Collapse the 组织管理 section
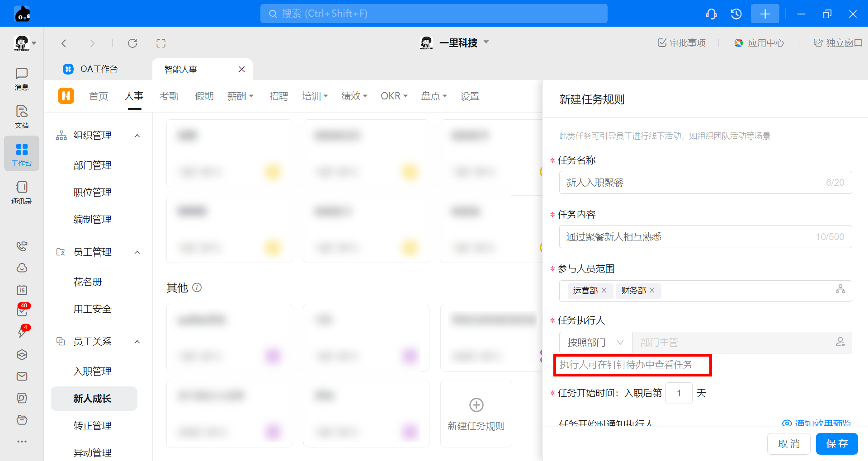Image resolution: width=868 pixels, height=461 pixels. [x=137, y=136]
